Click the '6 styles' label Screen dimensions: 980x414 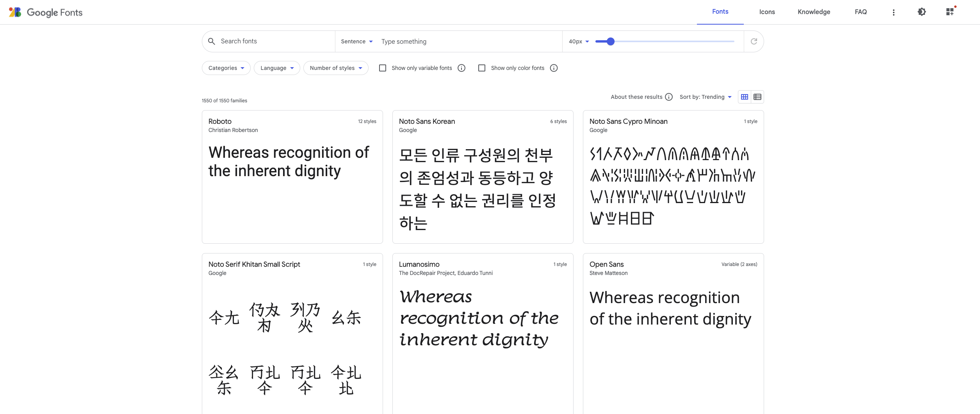pos(558,121)
